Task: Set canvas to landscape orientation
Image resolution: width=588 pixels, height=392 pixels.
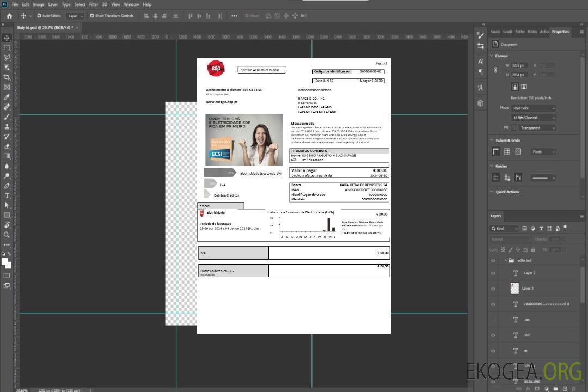Action: pyautogui.click(x=524, y=87)
